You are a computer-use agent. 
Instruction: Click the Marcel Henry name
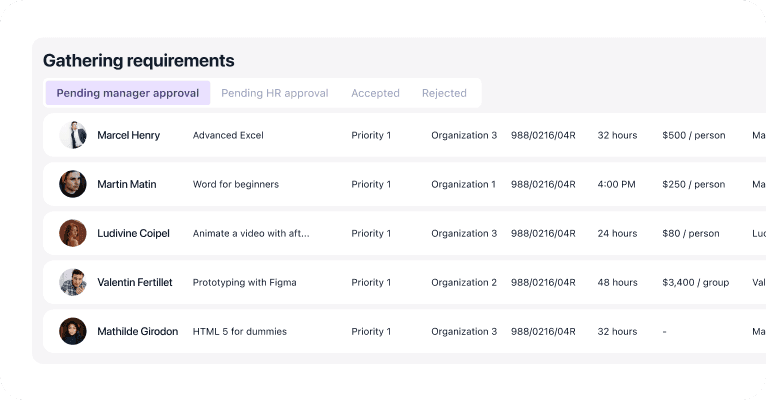128,135
